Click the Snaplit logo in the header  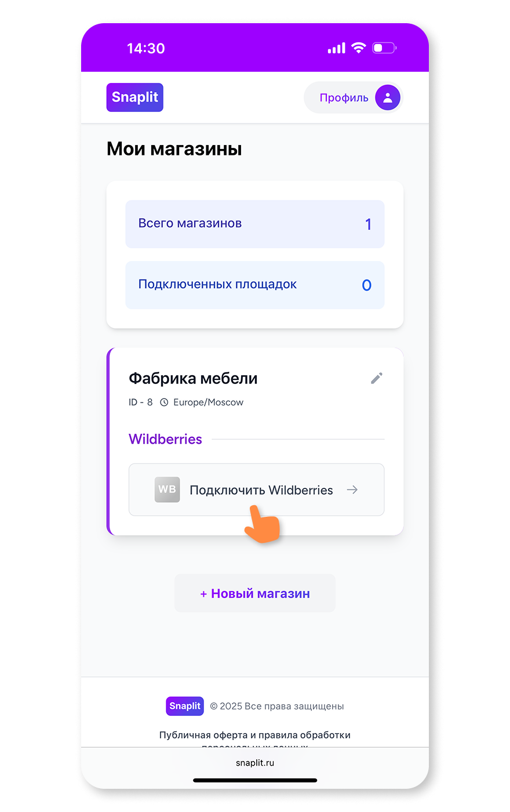134,97
